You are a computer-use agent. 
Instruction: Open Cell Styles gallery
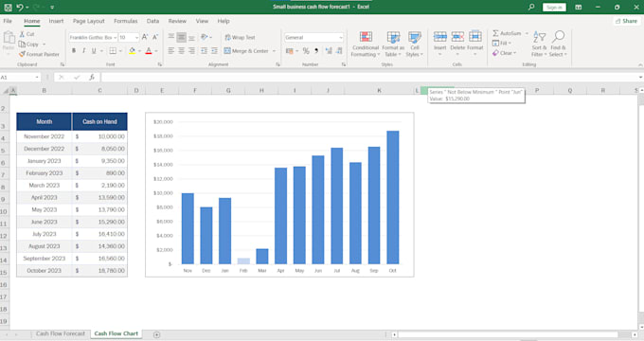tap(415, 44)
